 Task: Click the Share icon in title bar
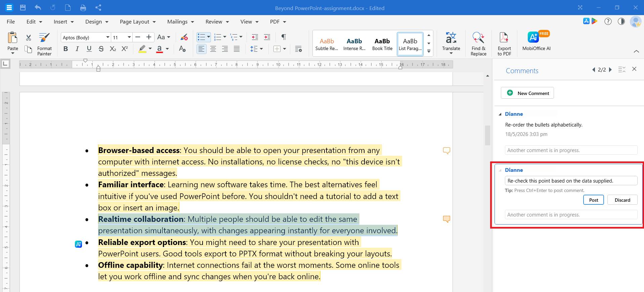(98, 8)
